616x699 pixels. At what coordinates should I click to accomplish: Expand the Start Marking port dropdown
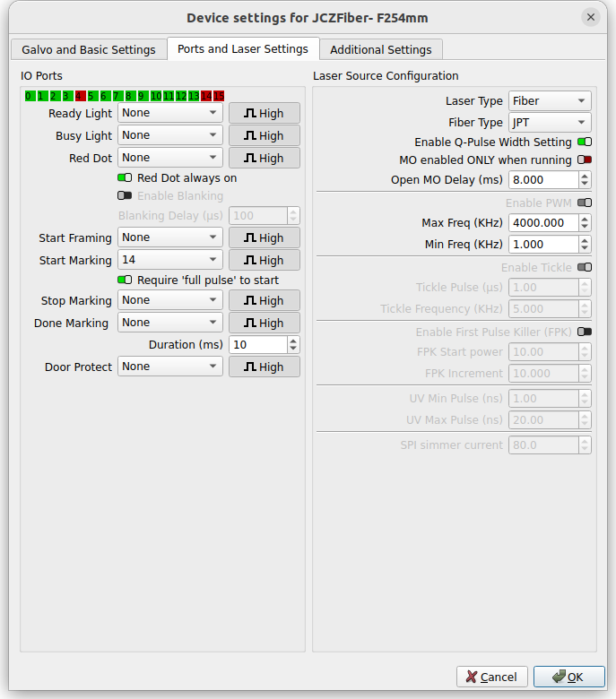click(169, 260)
